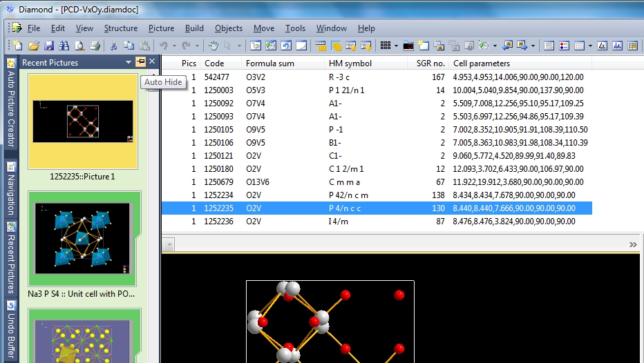Click the binoculars Find icon

coord(64,46)
